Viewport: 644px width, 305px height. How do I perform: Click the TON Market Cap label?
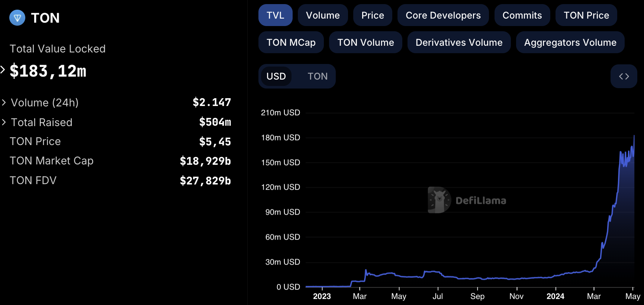[51, 161]
